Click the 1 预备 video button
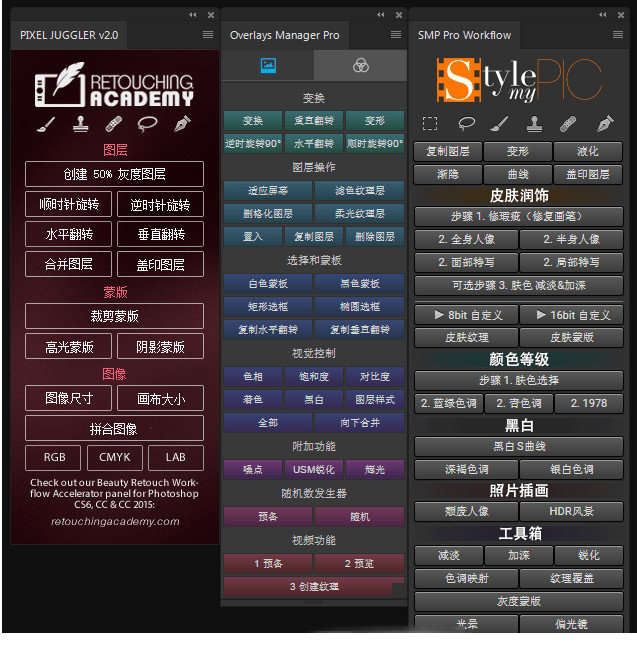This screenshot has height=658, width=637. pos(268,564)
